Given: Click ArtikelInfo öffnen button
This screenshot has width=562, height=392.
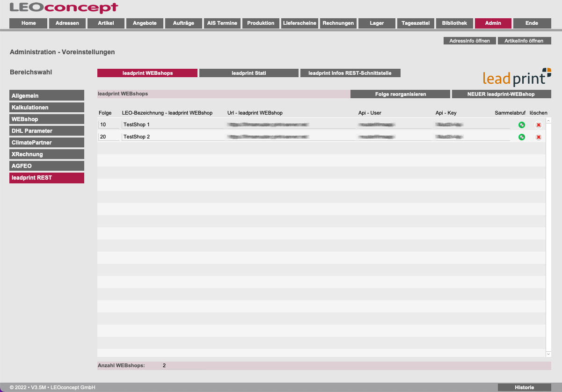Looking at the screenshot, I should point(525,41).
